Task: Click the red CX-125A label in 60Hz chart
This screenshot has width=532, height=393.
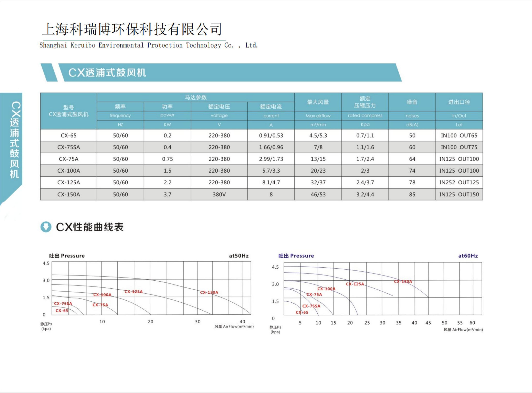Action: click(x=355, y=284)
